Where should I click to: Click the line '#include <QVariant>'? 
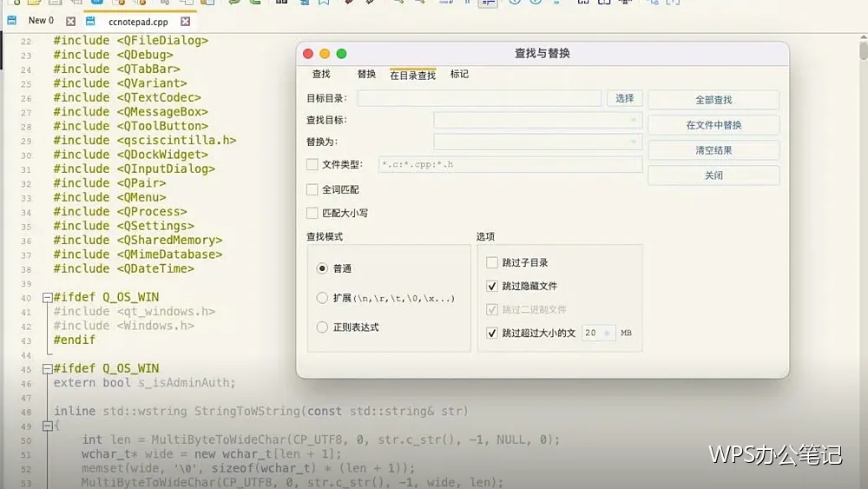(120, 83)
